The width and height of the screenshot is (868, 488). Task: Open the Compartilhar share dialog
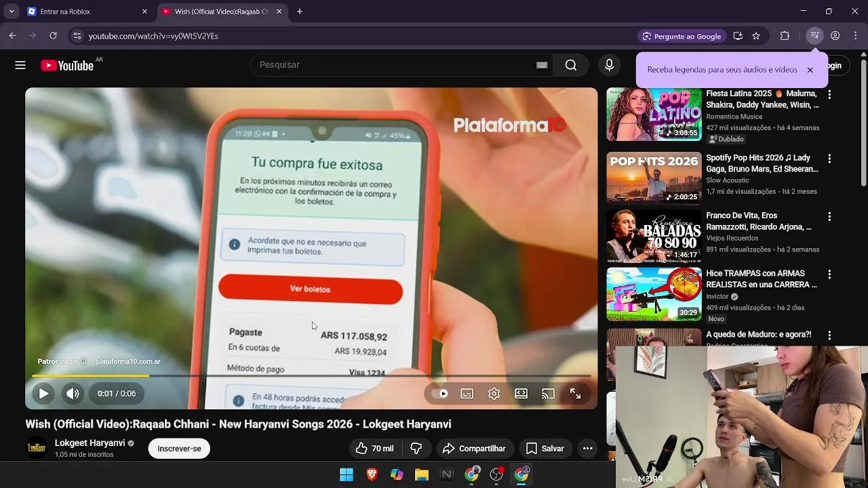click(474, 449)
